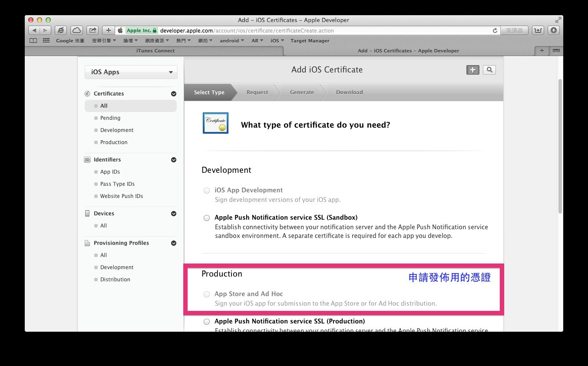
Task: Click the Generate step
Action: coord(302,92)
